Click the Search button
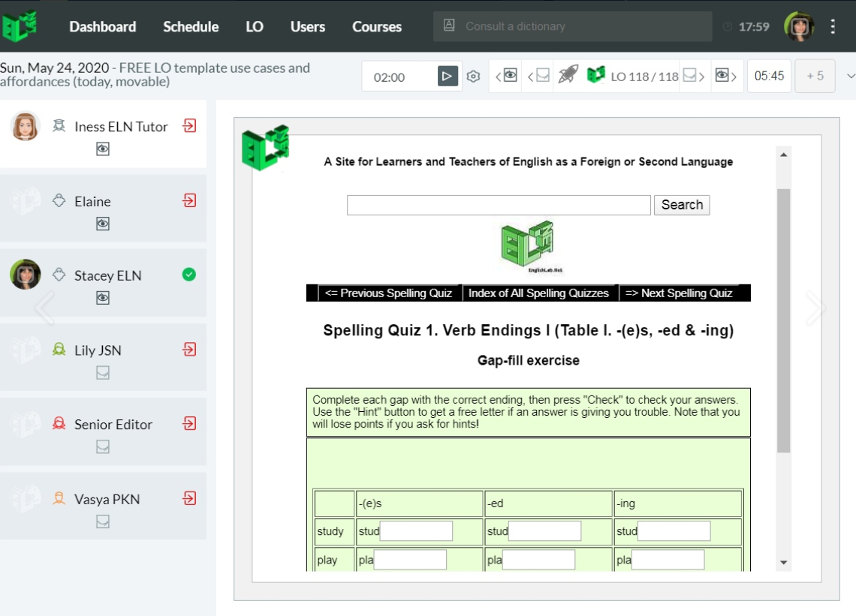 [x=682, y=205]
